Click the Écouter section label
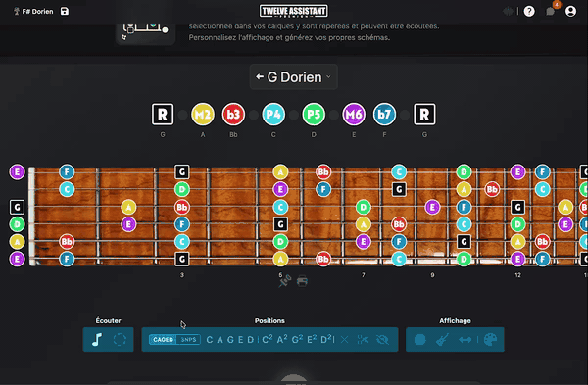This screenshot has height=385, width=588. [108, 321]
